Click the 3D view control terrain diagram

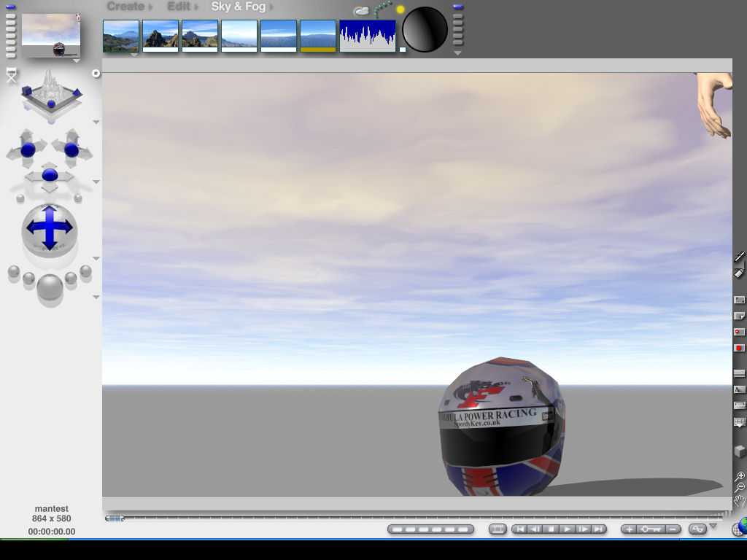click(51, 93)
